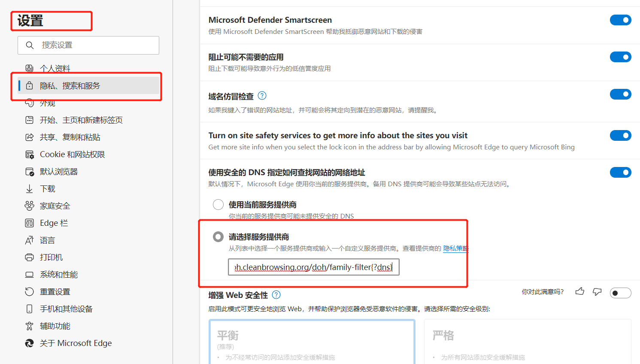Open 重置设置 page
The width and height of the screenshot is (640, 364).
click(88, 291)
